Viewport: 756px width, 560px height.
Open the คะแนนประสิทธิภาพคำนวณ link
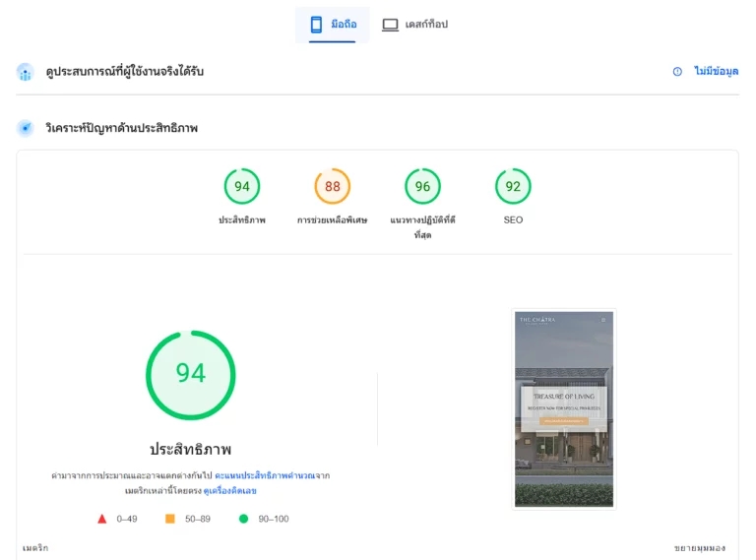pos(265,475)
